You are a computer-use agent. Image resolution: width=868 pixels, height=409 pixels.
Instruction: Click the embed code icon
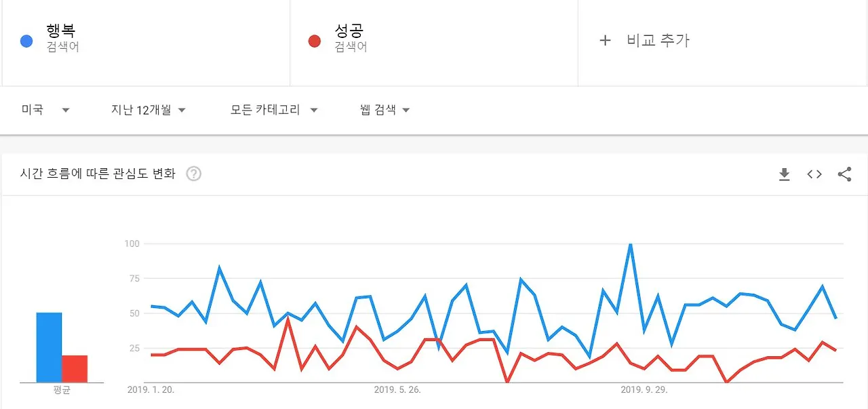click(x=814, y=174)
